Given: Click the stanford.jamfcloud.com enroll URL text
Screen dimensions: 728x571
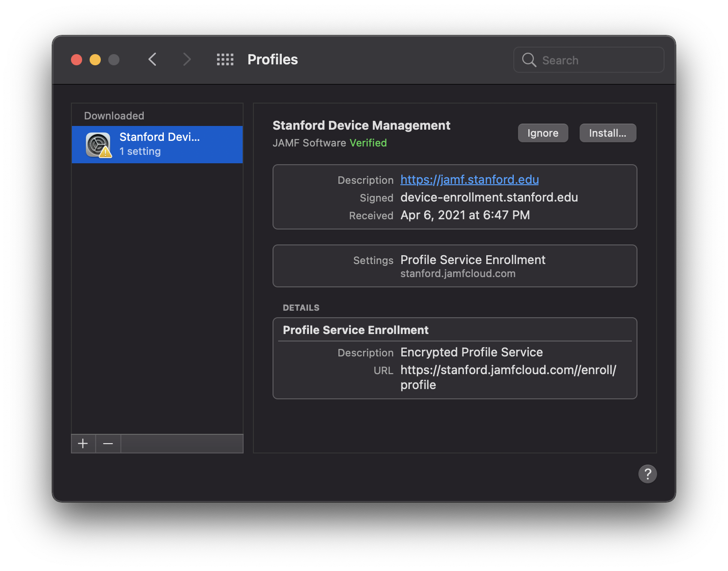Looking at the screenshot, I should click(508, 370).
